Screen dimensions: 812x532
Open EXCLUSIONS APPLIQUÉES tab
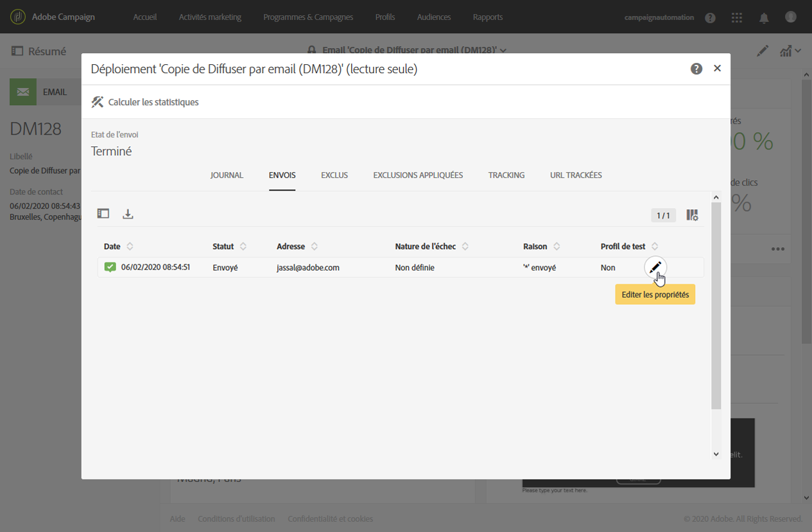click(418, 175)
